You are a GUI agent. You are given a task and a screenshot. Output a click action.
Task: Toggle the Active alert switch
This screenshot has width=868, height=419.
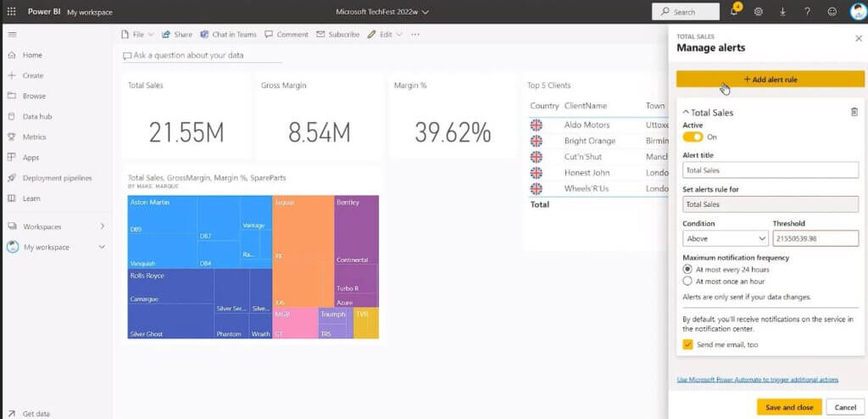pos(693,137)
